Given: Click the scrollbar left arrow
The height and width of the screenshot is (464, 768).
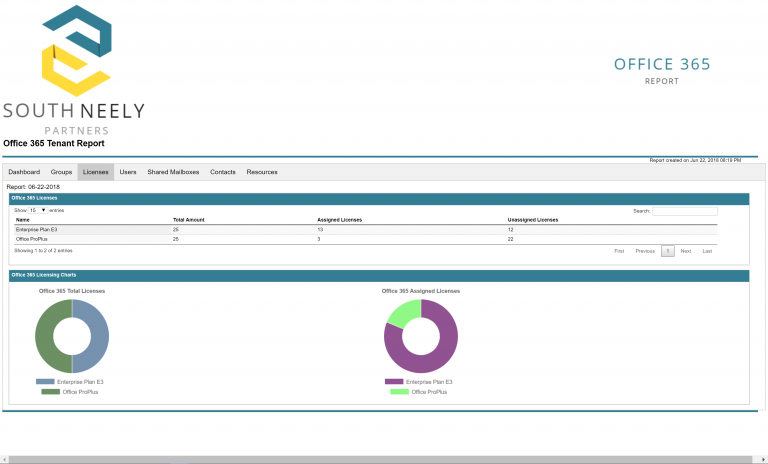Looking at the screenshot, I should point(4,460).
